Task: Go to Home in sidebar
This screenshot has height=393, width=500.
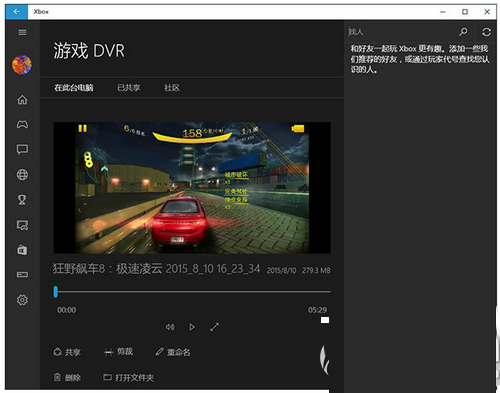Action: [22, 100]
